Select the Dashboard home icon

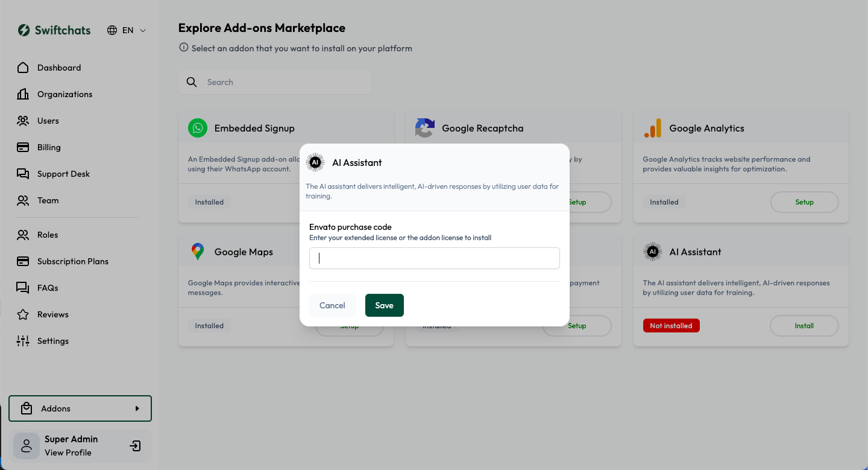(22, 67)
